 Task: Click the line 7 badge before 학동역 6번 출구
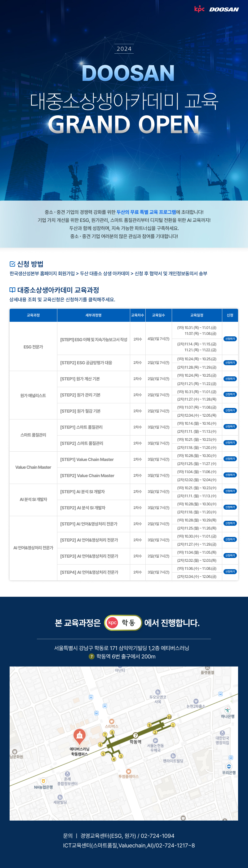pyautogui.click(x=91, y=656)
